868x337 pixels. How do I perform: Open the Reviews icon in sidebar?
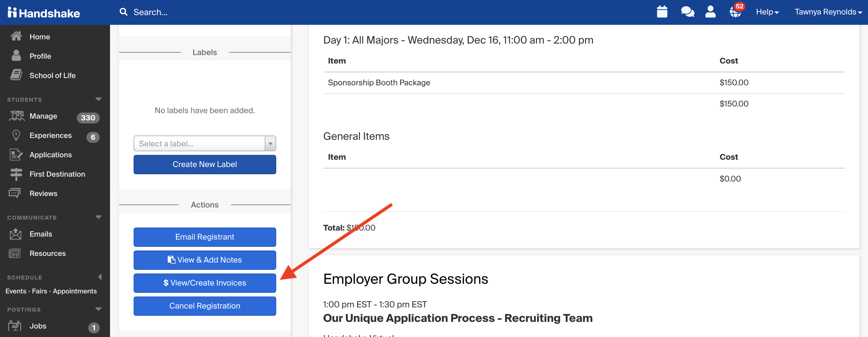(15, 193)
